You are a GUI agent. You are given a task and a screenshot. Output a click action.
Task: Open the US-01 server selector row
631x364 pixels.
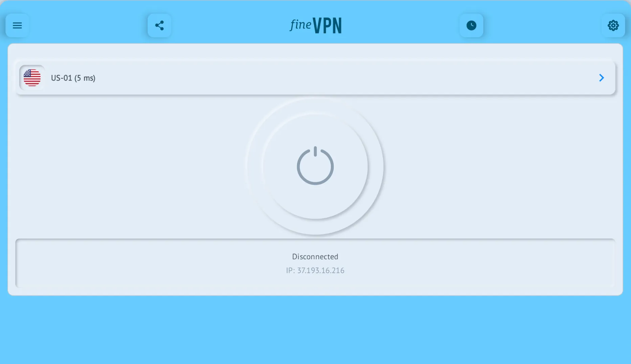[315, 78]
